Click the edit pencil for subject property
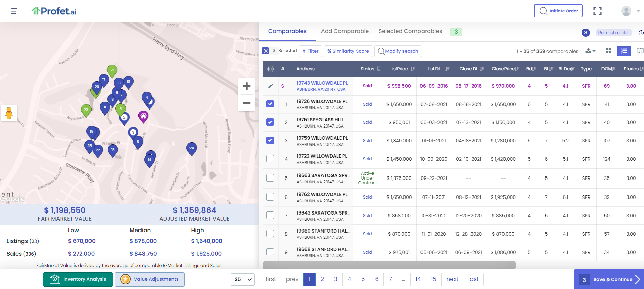 point(270,86)
